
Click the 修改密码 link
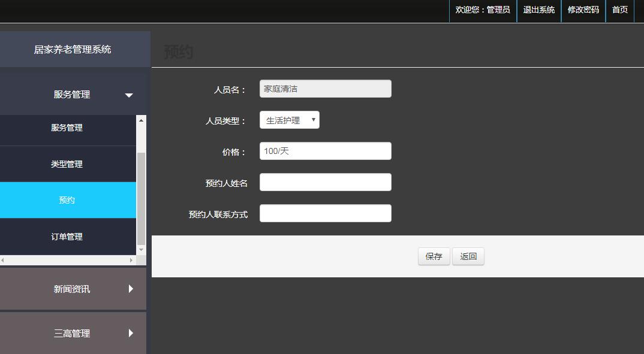pyautogui.click(x=583, y=10)
